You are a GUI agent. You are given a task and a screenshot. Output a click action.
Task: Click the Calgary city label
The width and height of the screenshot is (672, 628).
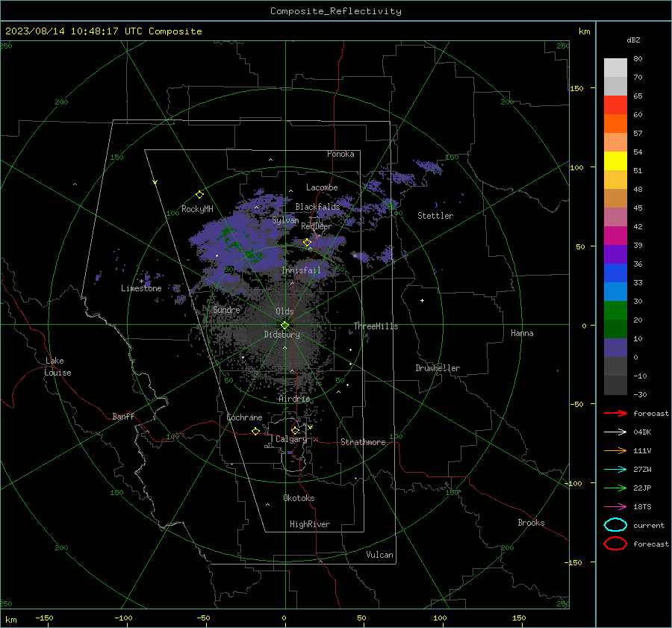coord(291,439)
